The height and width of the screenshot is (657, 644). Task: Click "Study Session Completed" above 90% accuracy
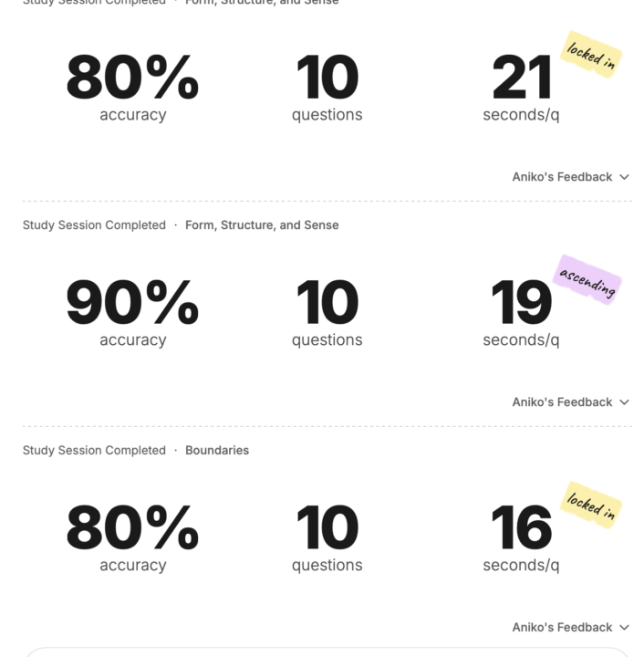click(x=94, y=225)
